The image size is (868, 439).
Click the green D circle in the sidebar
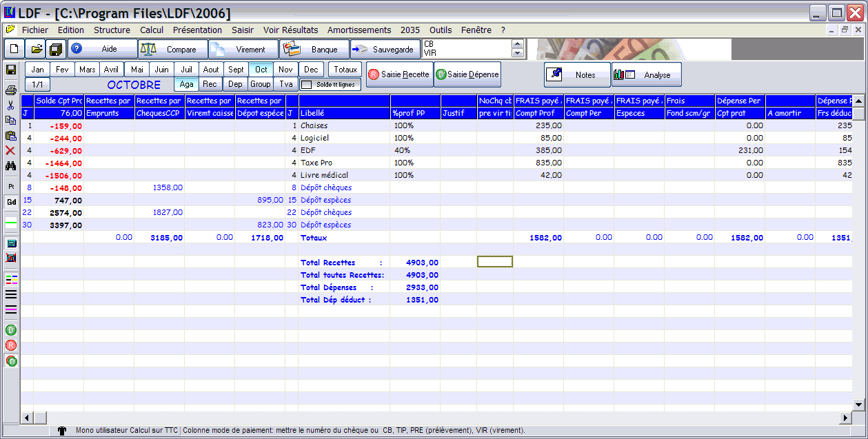click(x=11, y=329)
